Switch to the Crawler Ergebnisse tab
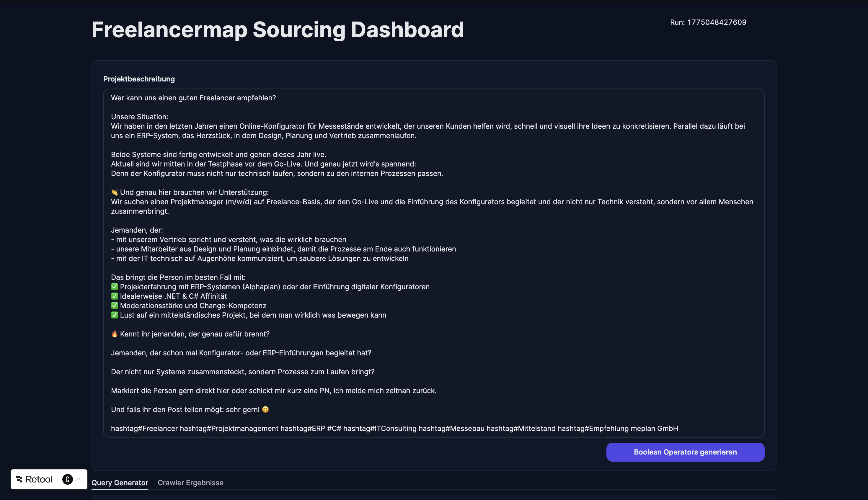 pyautogui.click(x=190, y=483)
